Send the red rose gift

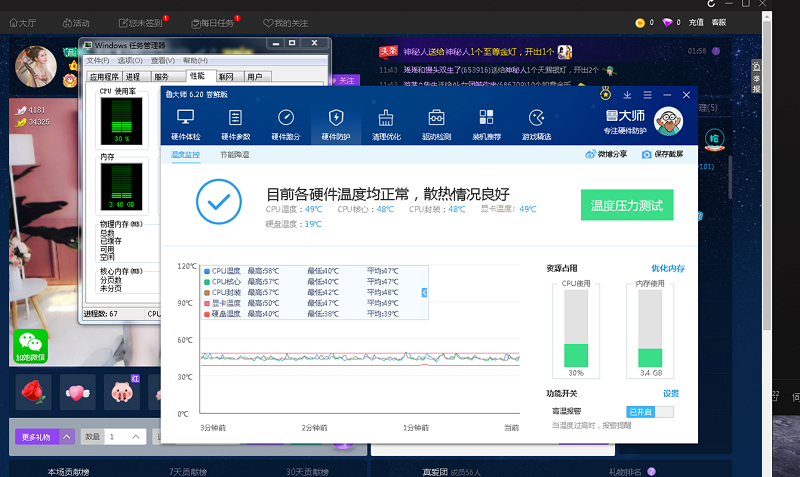pos(34,392)
